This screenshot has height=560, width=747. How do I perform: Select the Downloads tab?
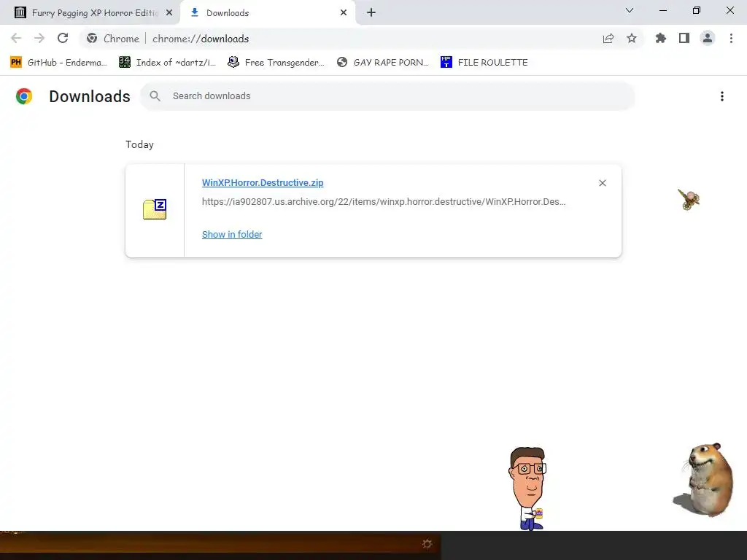pos(268,13)
